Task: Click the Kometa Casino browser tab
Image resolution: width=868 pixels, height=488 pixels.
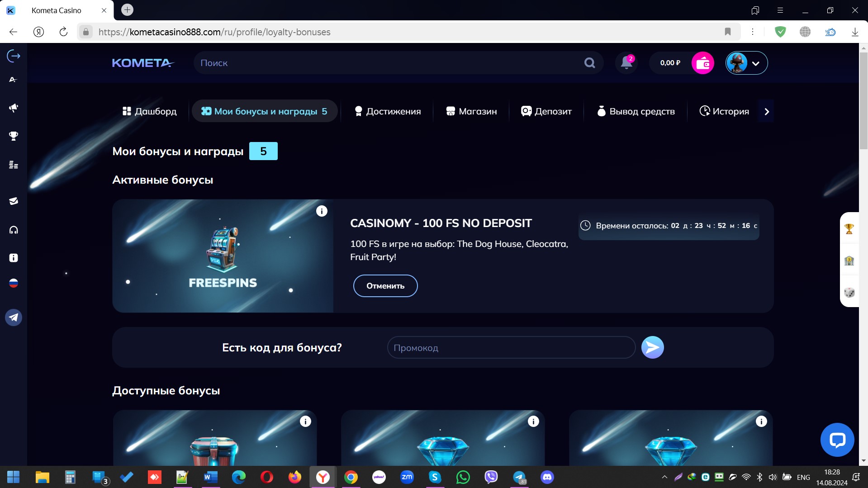Action: pyautogui.click(x=57, y=10)
